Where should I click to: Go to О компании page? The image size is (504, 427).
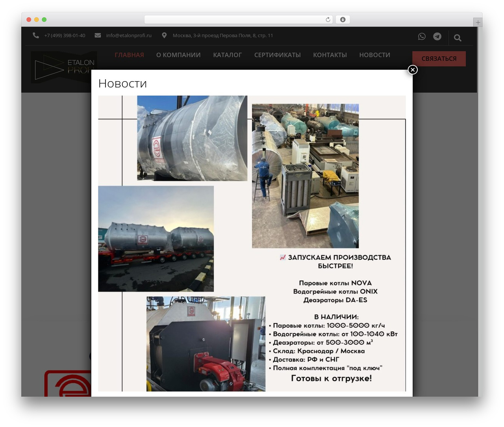[178, 55]
